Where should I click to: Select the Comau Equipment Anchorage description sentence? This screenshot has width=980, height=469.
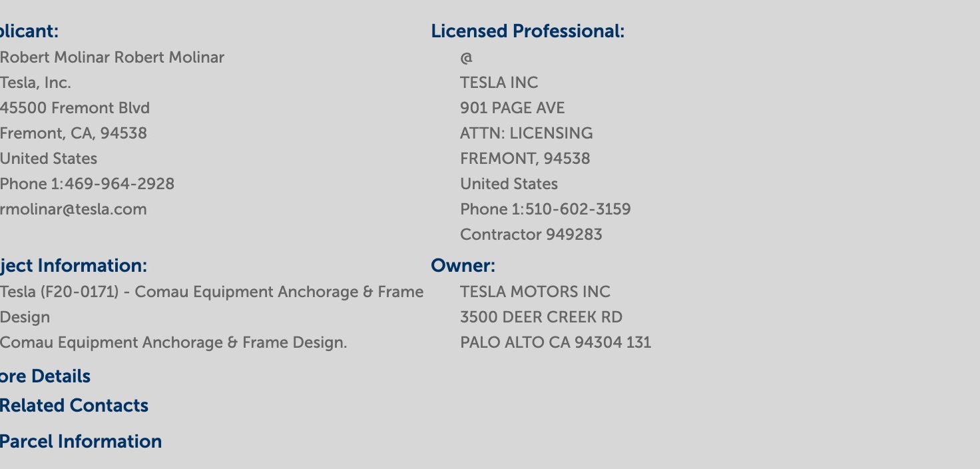tap(174, 342)
